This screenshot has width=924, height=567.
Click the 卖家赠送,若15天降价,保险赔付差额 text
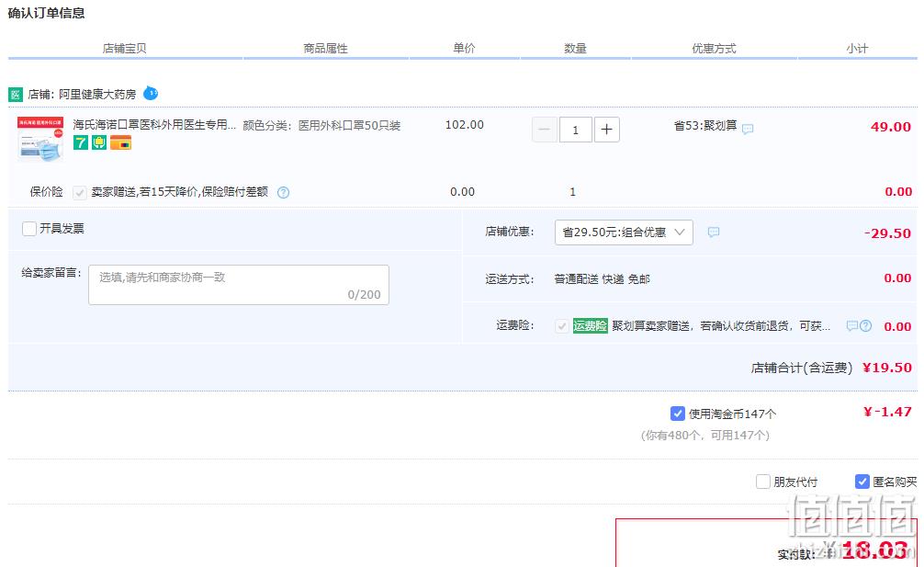point(180,191)
